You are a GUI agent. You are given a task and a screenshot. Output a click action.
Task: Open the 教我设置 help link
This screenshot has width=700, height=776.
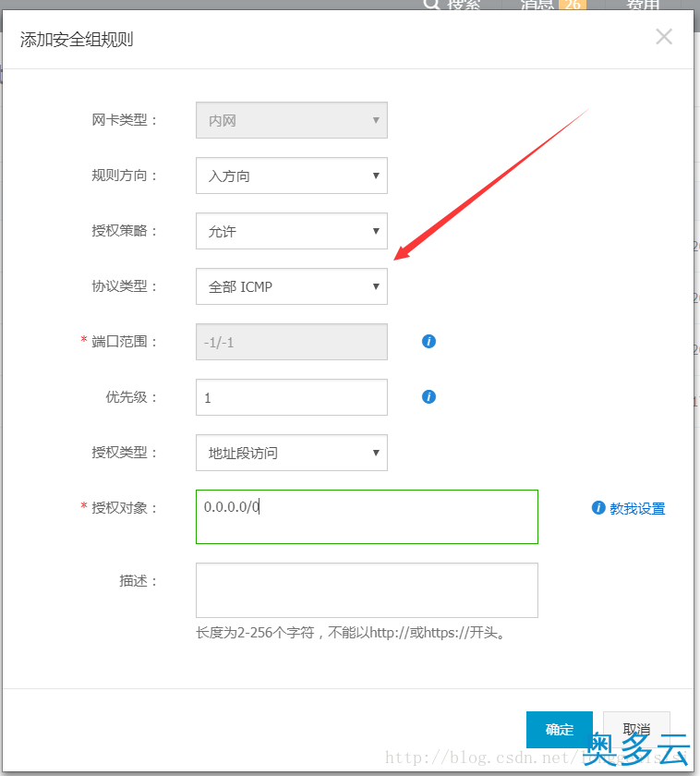(x=637, y=508)
